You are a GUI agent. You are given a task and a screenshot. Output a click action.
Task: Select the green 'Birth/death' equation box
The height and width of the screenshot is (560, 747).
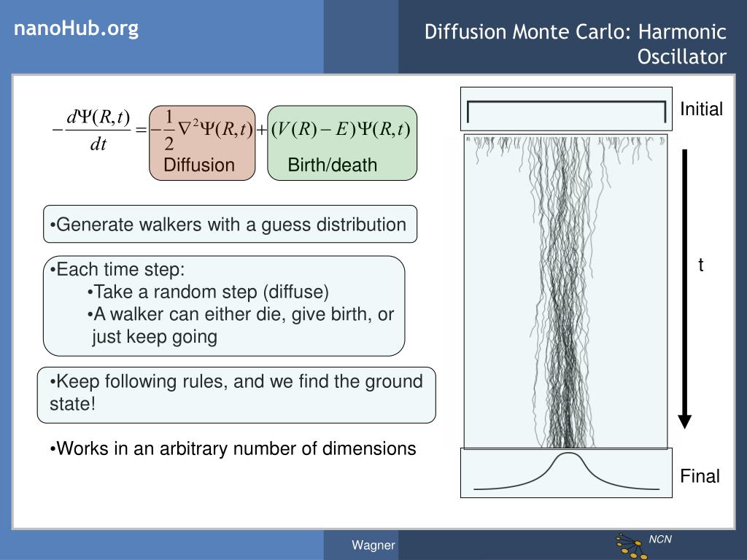pos(342,143)
